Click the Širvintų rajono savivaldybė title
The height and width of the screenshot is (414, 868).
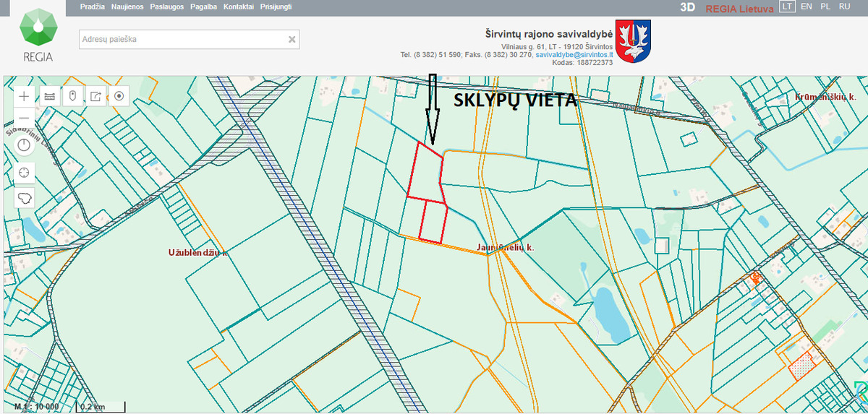(x=549, y=34)
